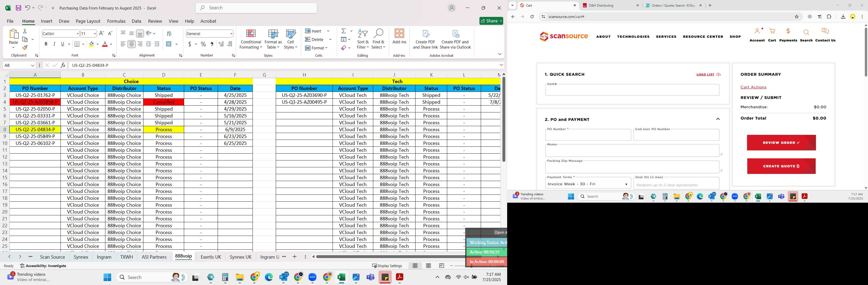Click the Fill Color yellow swatch
This screenshot has width=868, height=285.
click(92, 44)
